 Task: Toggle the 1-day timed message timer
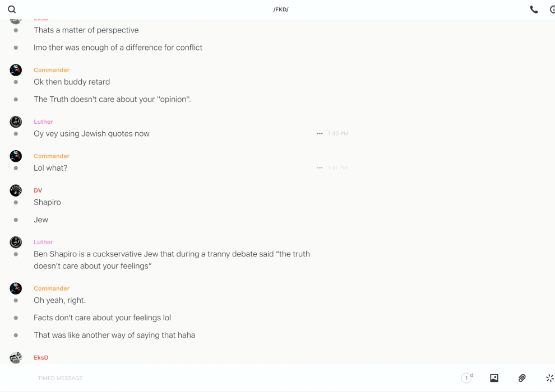coord(466,378)
